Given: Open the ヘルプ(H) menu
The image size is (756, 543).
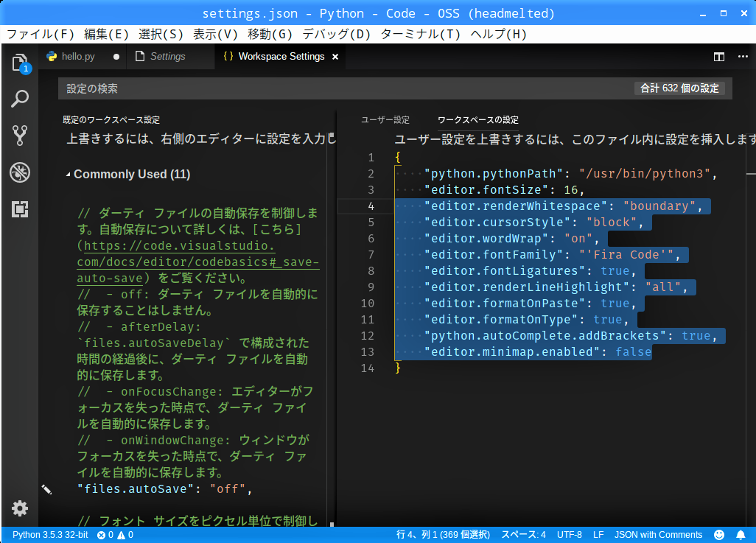Looking at the screenshot, I should click(499, 34).
